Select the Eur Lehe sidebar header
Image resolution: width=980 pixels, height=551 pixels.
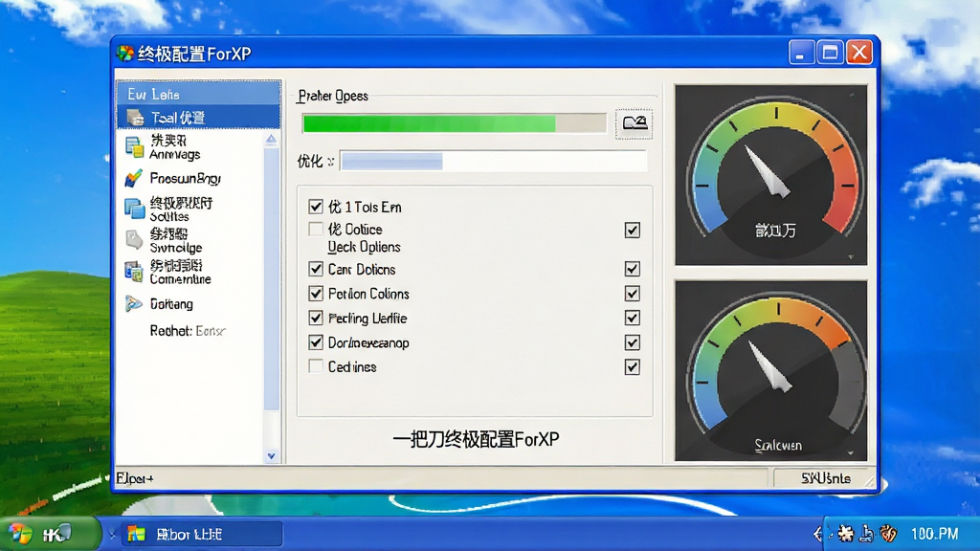click(199, 94)
